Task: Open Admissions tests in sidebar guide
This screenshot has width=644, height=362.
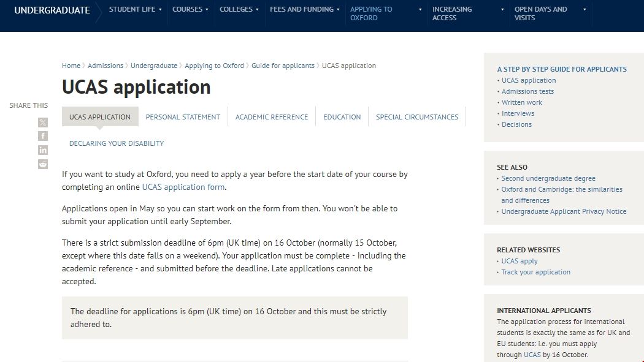Action: tap(527, 91)
